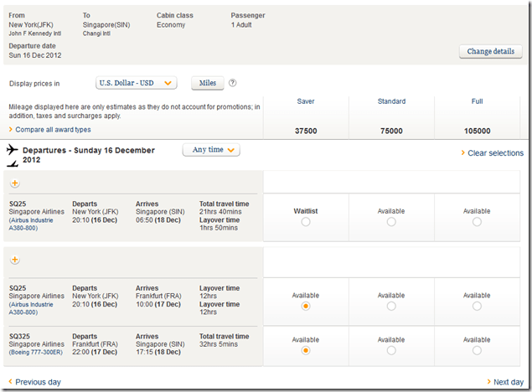The height and width of the screenshot is (392, 532).
Task: Click the Change details button
Action: [490, 52]
